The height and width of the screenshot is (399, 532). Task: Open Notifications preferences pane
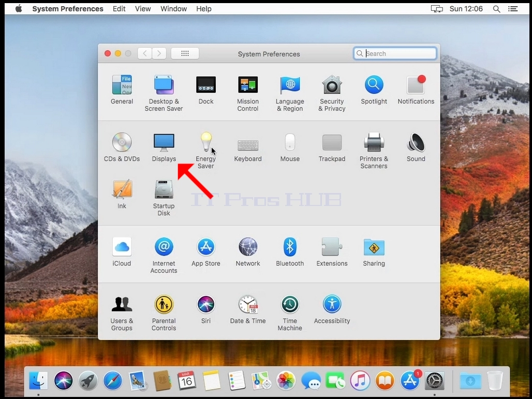coord(416,90)
